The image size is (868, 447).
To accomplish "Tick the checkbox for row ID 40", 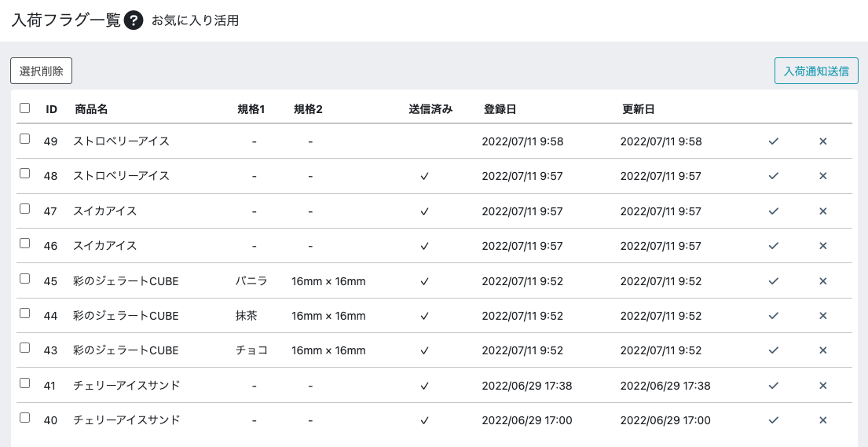I will coord(24,418).
